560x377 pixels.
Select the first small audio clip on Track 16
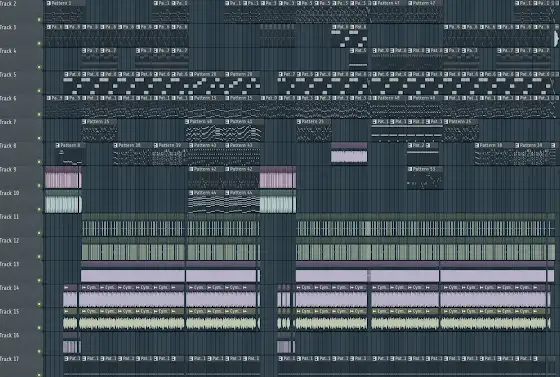tap(71, 343)
